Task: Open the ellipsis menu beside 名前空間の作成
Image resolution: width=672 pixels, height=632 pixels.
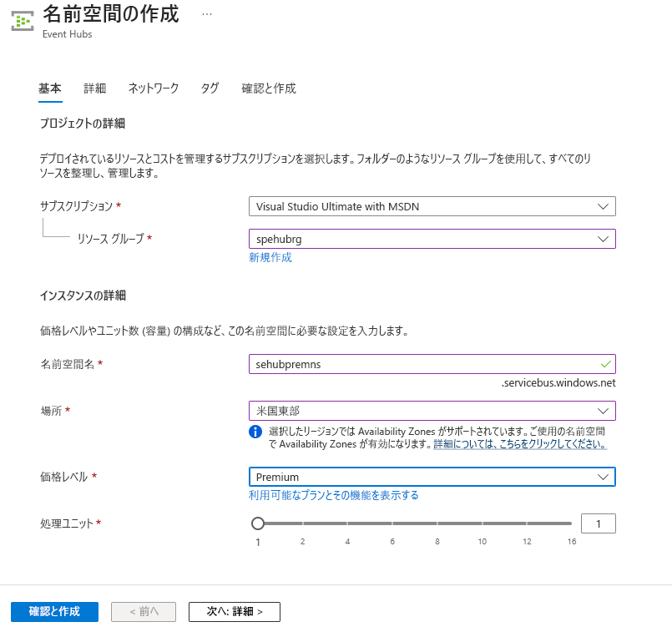Action: coord(207,14)
